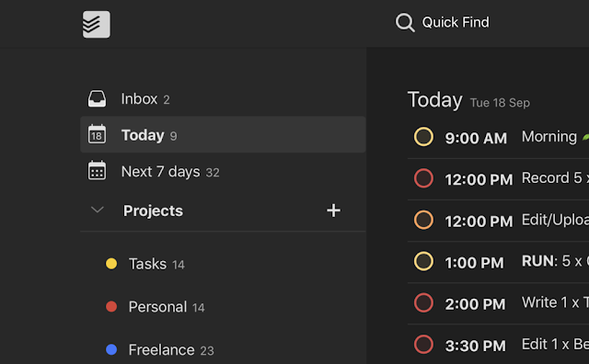Select the Today calendar icon
Image resolution: width=589 pixels, height=364 pixels.
(x=97, y=134)
